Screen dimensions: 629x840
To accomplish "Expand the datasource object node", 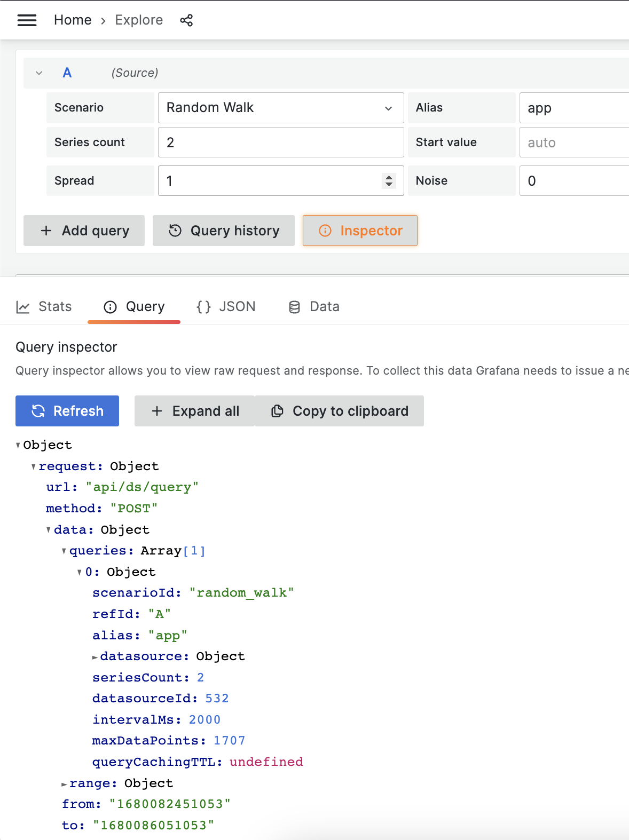I will [95, 657].
